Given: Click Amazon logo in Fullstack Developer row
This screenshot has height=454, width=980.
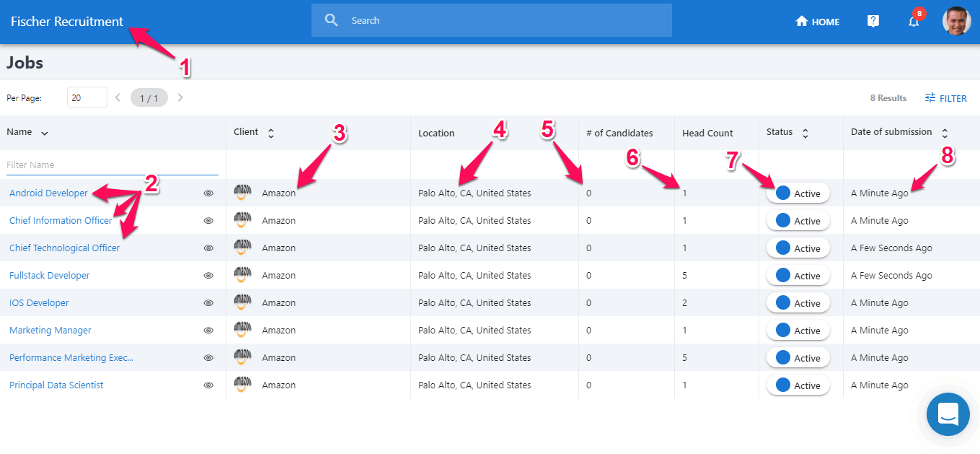Looking at the screenshot, I should 243,275.
